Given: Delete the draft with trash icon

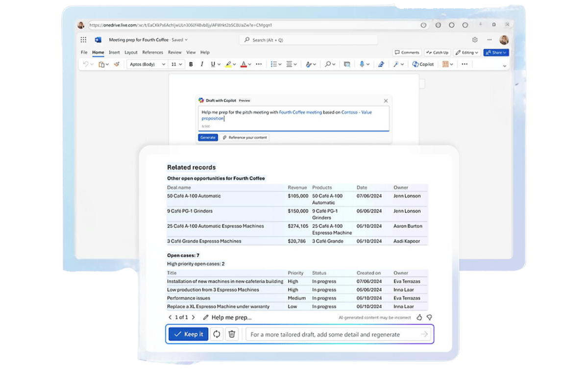Looking at the screenshot, I should pos(232,334).
